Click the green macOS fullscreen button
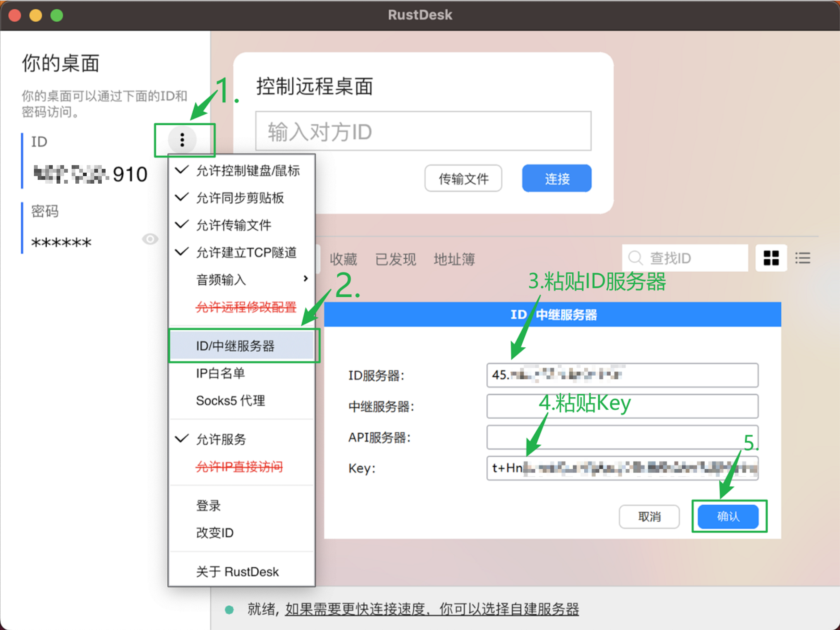Viewport: 840px width, 630px height. coord(57,15)
